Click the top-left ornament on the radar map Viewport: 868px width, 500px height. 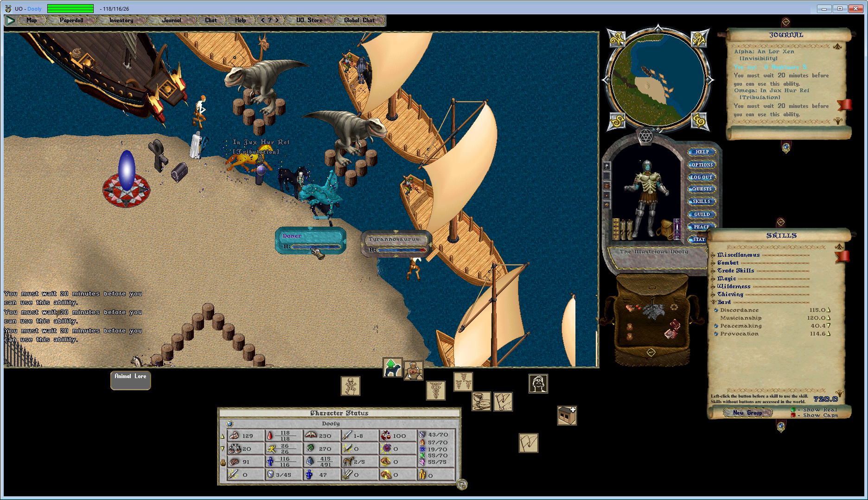tap(617, 39)
